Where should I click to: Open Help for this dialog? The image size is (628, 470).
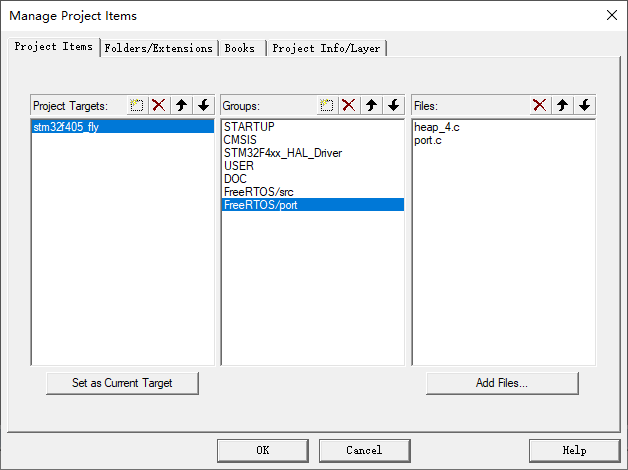574,450
